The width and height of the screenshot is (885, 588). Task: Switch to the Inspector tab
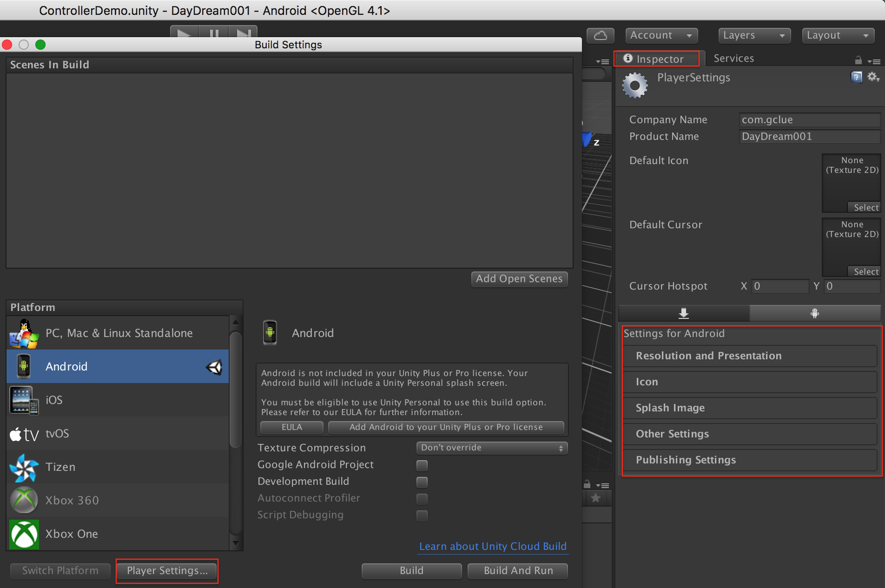656,59
